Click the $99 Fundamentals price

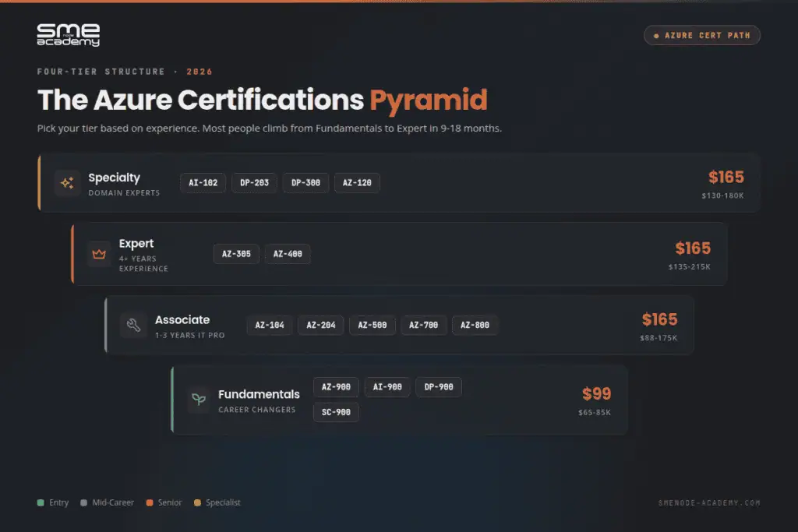point(596,393)
